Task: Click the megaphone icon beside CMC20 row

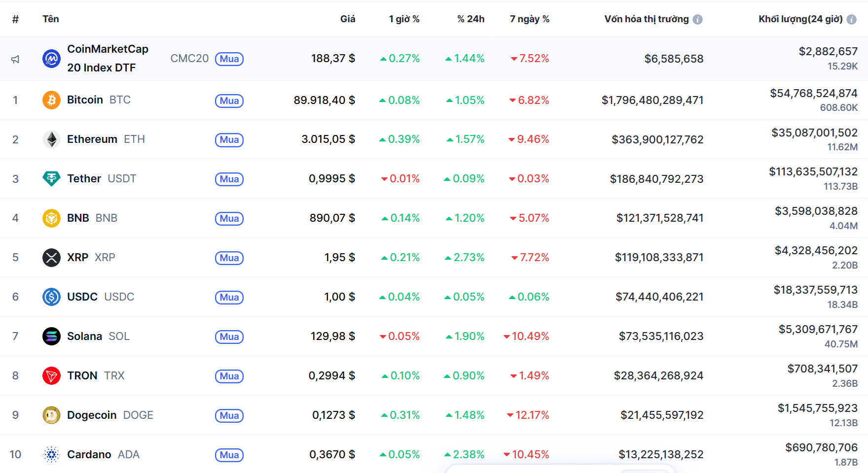Action: (x=15, y=59)
